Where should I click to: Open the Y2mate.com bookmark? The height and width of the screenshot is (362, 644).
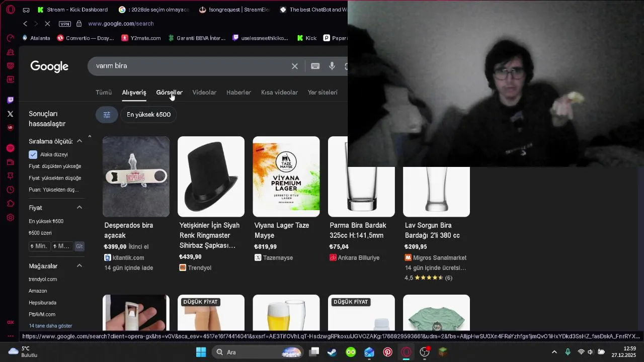[x=141, y=38]
